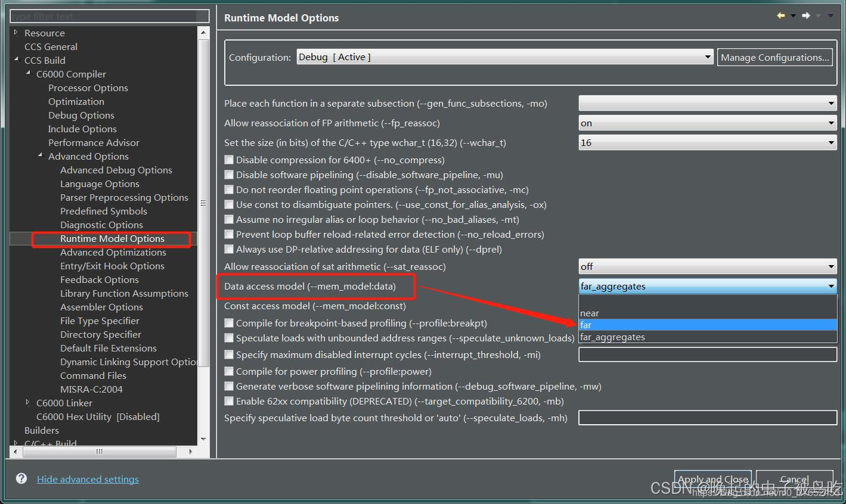Image resolution: width=846 pixels, height=504 pixels.
Task: Enable "Disable compression for 6400+" checkbox
Action: pos(229,160)
